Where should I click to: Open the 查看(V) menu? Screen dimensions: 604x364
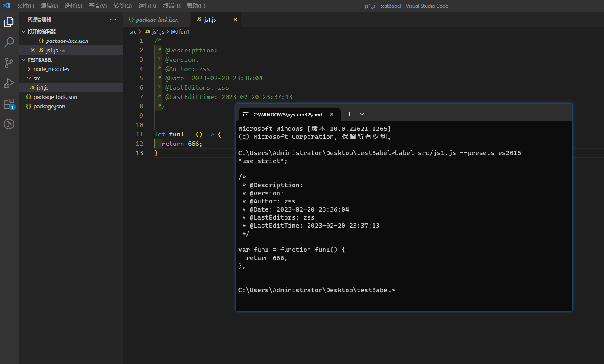(98, 6)
